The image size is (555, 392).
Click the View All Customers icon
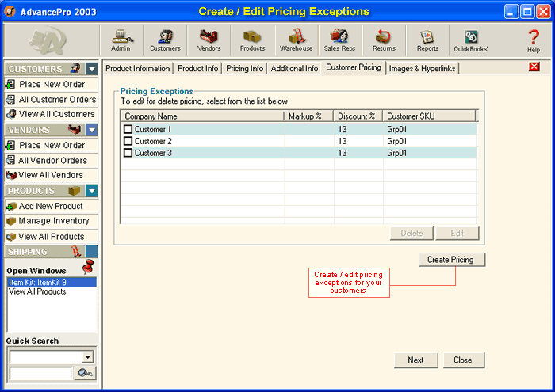[11, 114]
